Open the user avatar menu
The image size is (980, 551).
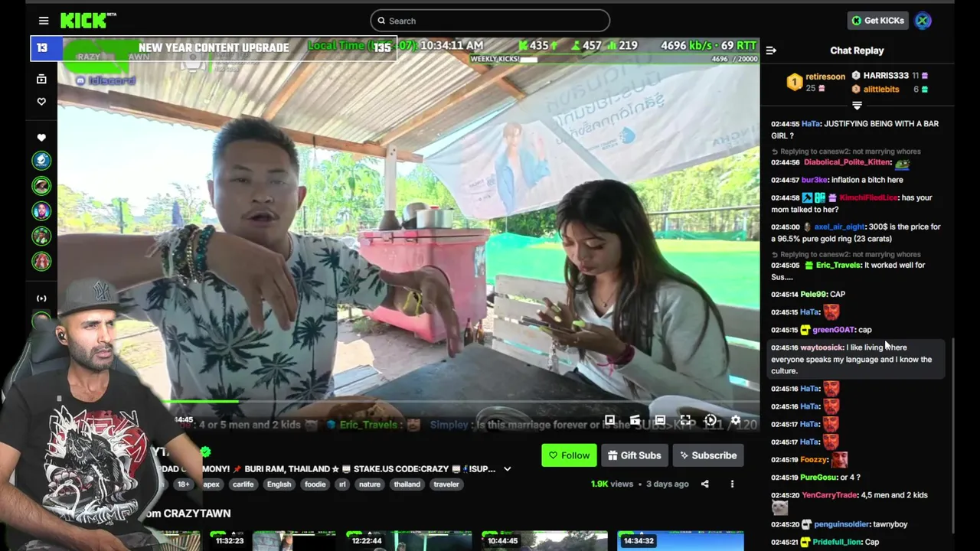point(923,21)
